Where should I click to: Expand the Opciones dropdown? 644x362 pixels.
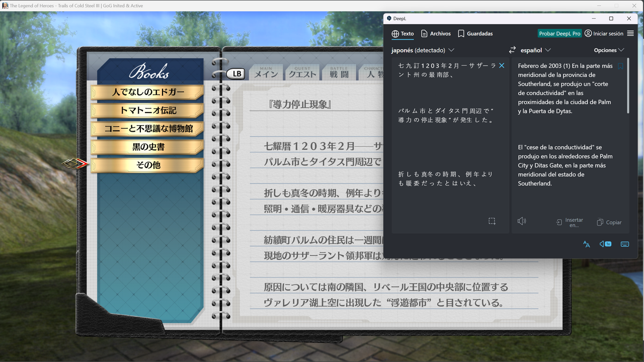coord(609,50)
